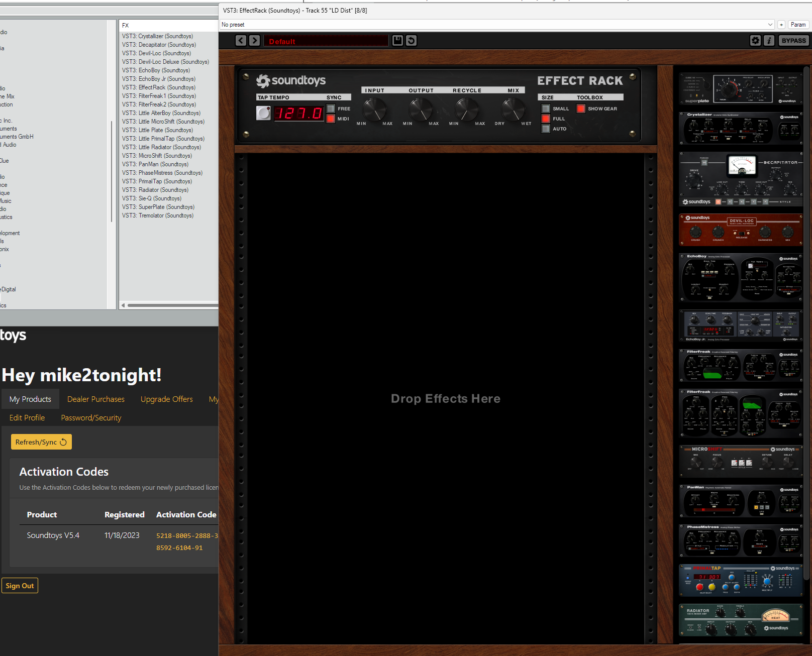Go to previous preset with left arrow

click(241, 41)
